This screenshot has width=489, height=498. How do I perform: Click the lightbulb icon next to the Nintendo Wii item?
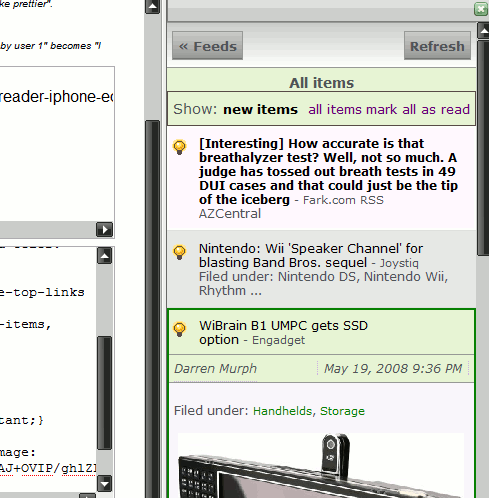click(179, 252)
